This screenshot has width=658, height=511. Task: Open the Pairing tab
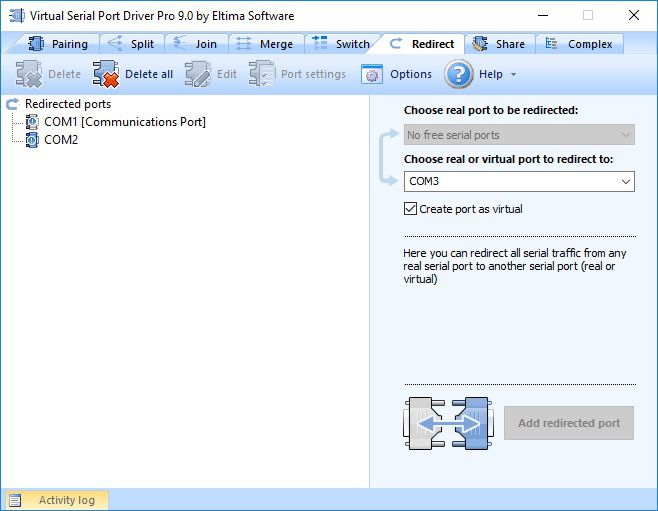[58, 44]
